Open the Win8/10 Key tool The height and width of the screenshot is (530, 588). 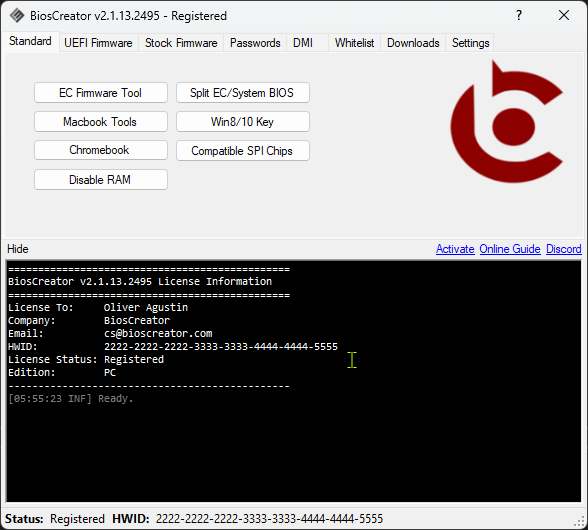[x=243, y=122]
